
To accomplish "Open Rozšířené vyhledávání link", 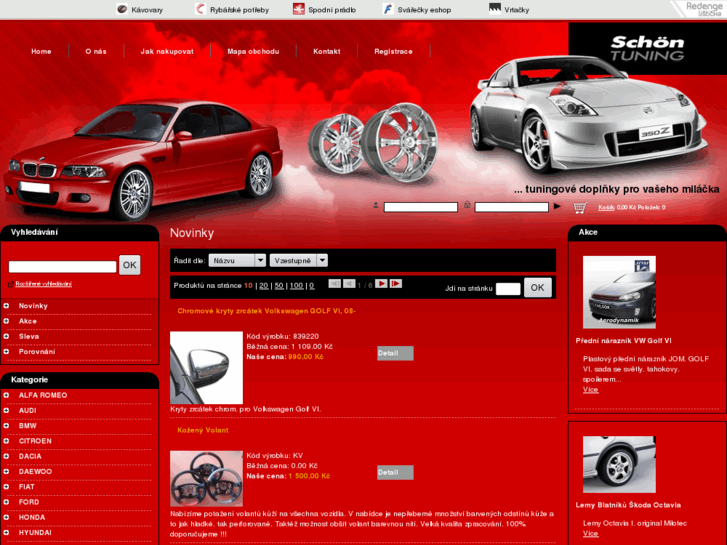I will (x=44, y=284).
